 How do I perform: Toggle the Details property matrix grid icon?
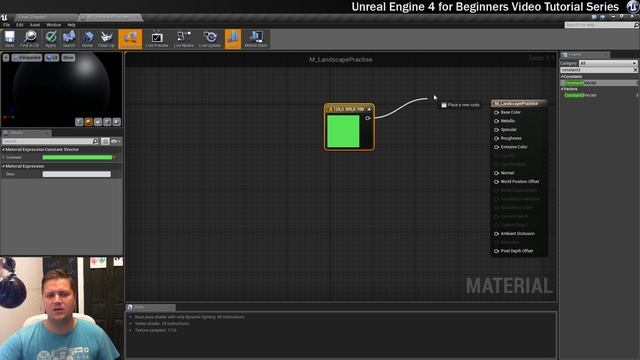pos(105,141)
